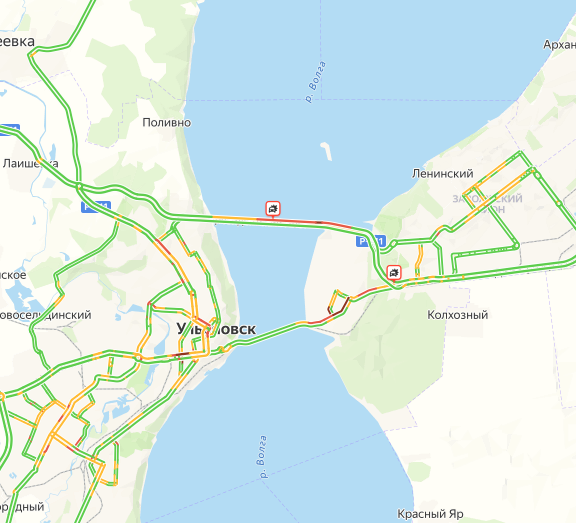Click the Красный Яр label
Image resolution: width=576 pixels, height=523 pixels.
[x=430, y=513]
